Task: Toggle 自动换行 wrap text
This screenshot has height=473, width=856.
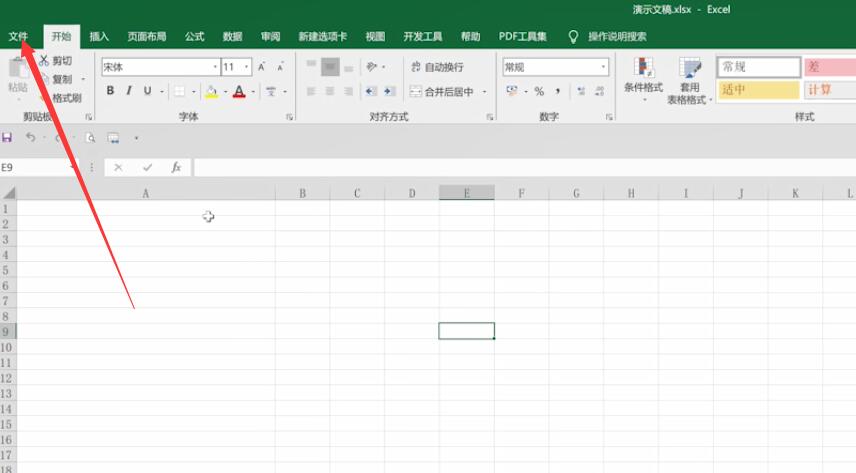Action: click(x=437, y=67)
